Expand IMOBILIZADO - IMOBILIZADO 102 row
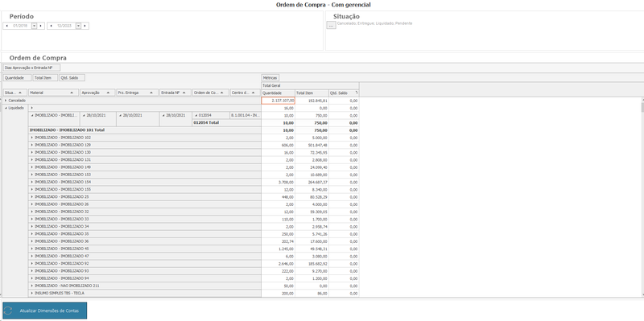644x321 pixels. (32, 138)
